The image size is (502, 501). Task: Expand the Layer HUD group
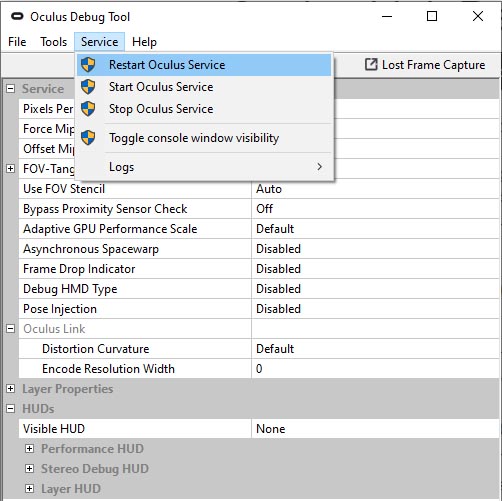[x=29, y=489]
